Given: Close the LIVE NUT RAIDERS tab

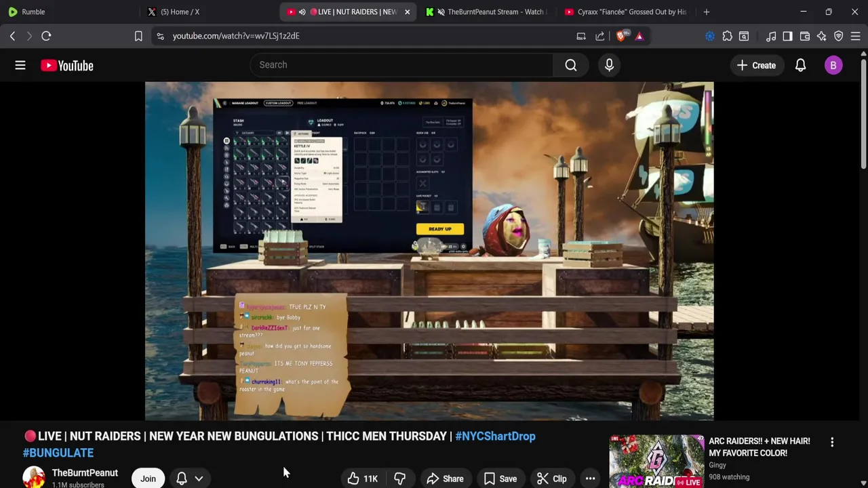Looking at the screenshot, I should 407,12.
